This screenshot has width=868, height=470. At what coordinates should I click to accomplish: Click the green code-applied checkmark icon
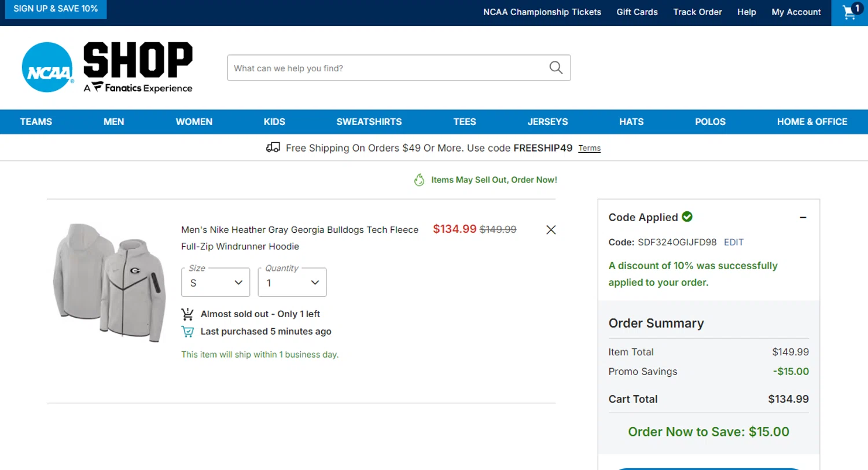(687, 217)
